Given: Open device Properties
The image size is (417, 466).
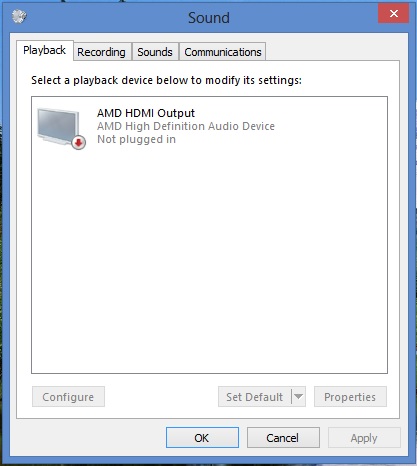Looking at the screenshot, I should [x=350, y=397].
